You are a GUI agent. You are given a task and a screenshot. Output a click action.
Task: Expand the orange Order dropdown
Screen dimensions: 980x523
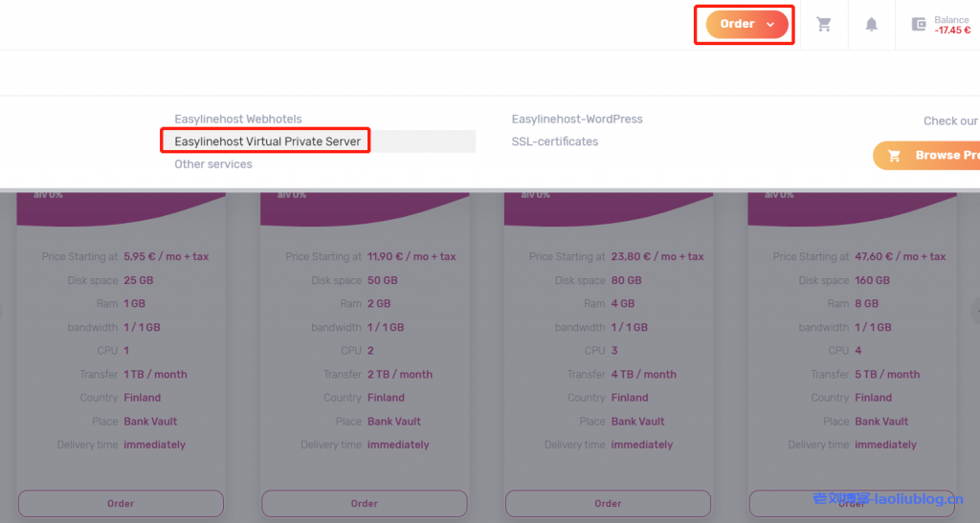point(737,25)
